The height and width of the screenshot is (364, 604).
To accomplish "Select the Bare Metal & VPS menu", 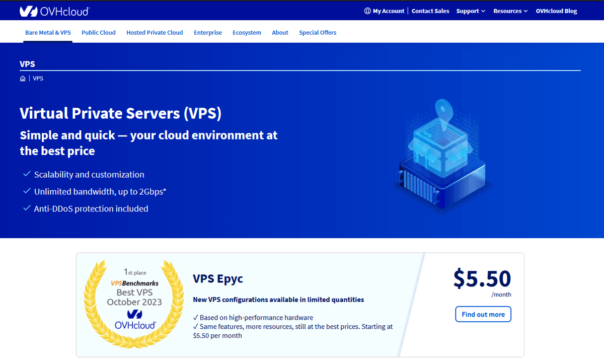I will click(x=48, y=33).
